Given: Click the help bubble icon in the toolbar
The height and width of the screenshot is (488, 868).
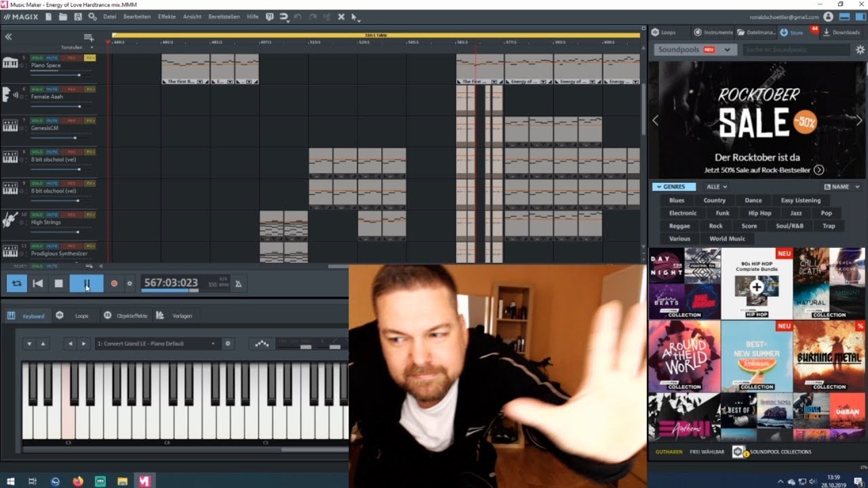Looking at the screenshot, I should [x=269, y=16].
